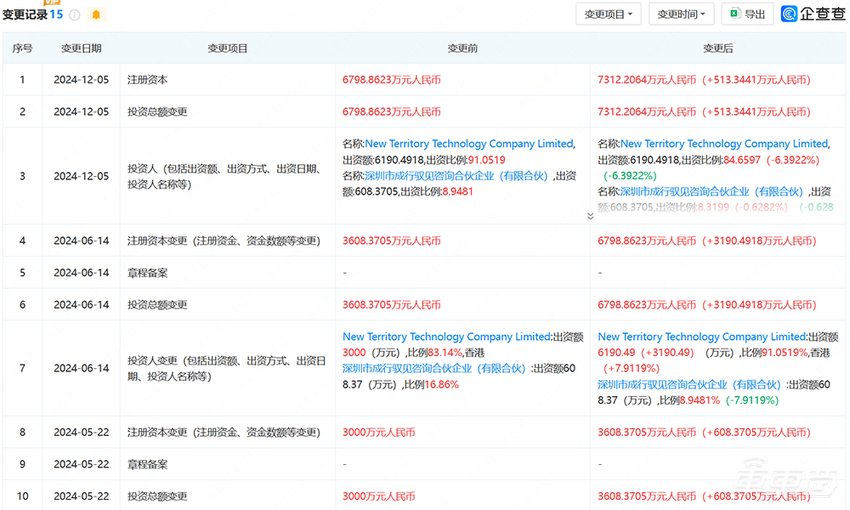Image resolution: width=850 pixels, height=510 pixels.
Task: Open New Territory Technology link in row 3 变更前
Action: 469,144
